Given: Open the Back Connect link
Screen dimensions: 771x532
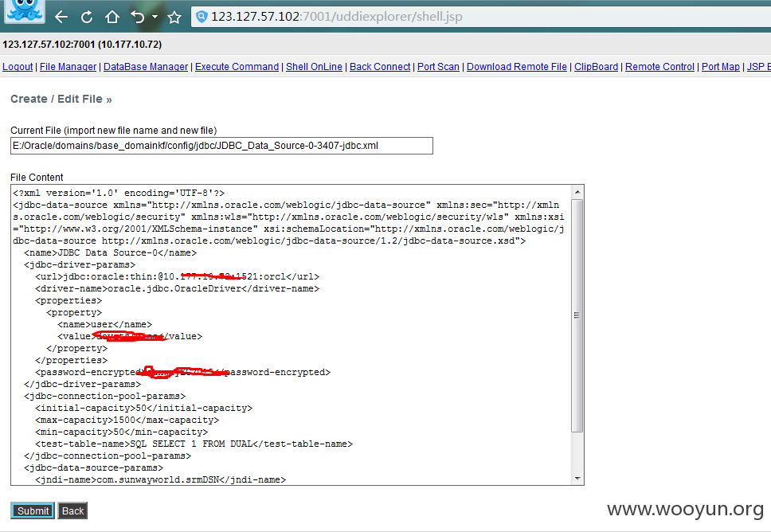Looking at the screenshot, I should pyautogui.click(x=380, y=67).
